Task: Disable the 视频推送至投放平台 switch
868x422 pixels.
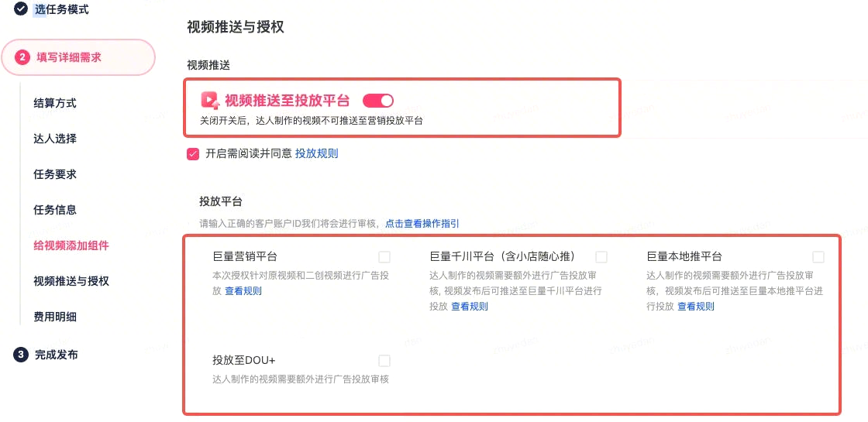Action: click(378, 100)
